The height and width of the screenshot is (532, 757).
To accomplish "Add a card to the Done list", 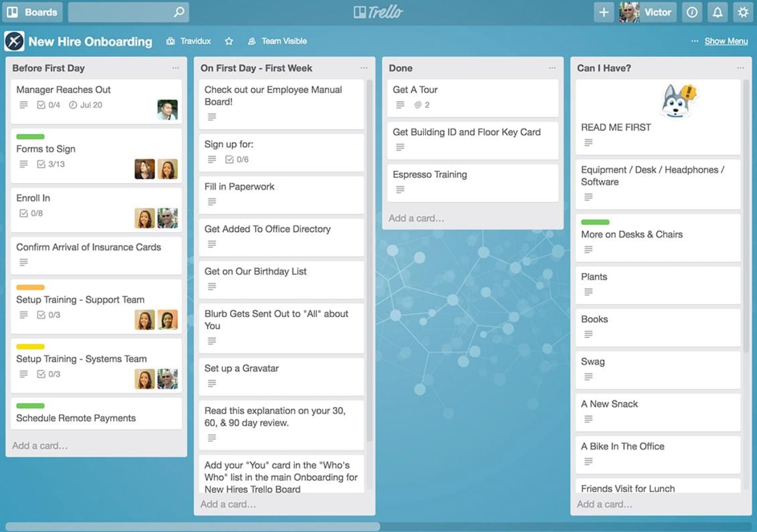I will 416,218.
